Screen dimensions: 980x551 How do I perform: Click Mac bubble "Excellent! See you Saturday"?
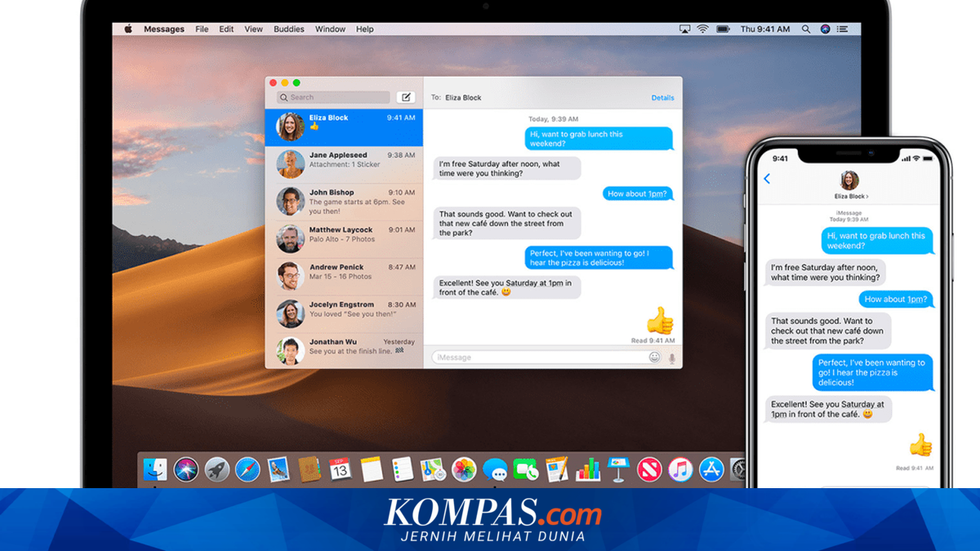pos(506,287)
